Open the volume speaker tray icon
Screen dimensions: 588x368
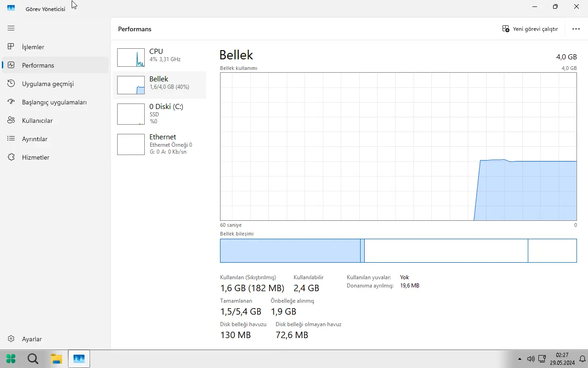click(531, 359)
